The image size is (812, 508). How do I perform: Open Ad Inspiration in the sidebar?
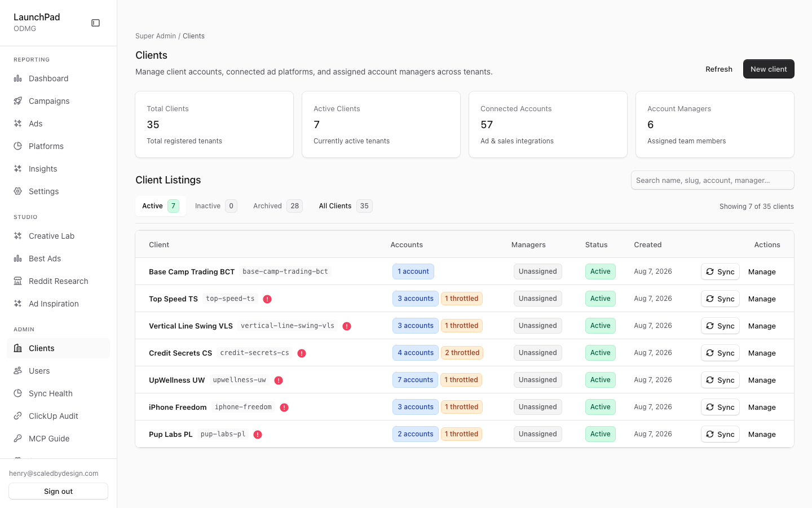tap(59, 304)
